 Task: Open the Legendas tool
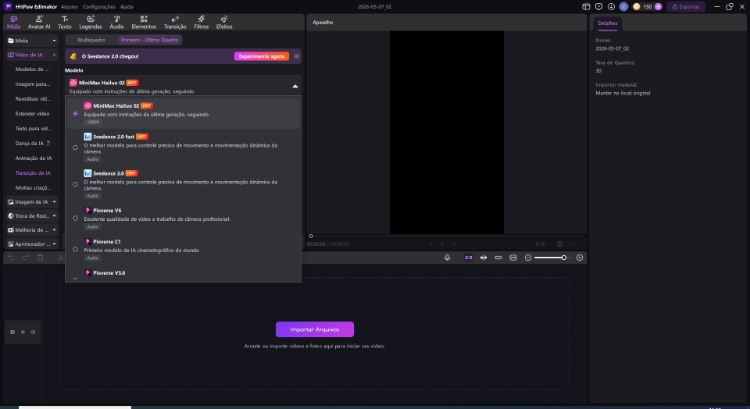coord(90,22)
